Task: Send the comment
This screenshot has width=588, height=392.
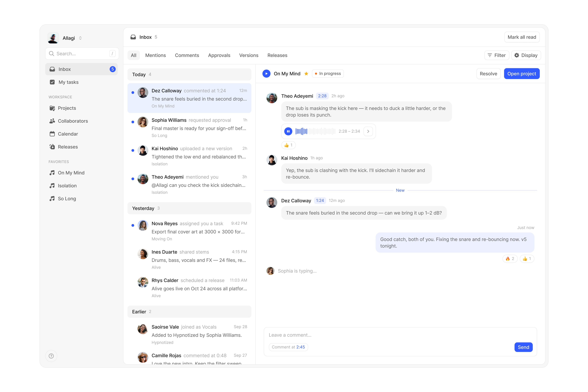Action: coord(523,347)
